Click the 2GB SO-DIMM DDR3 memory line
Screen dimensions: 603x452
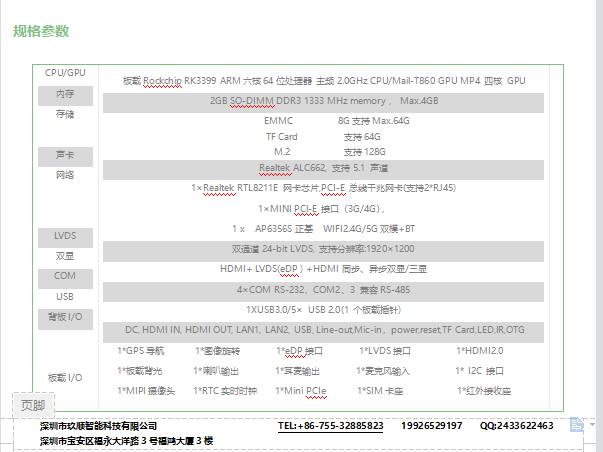coord(324,101)
